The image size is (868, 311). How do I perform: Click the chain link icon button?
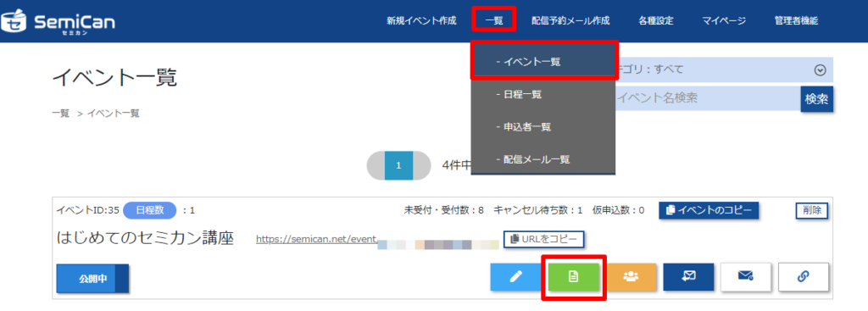(x=804, y=277)
